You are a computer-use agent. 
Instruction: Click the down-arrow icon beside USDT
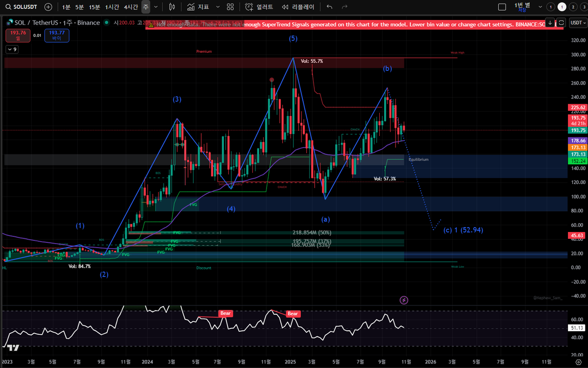pyautogui.click(x=550, y=23)
